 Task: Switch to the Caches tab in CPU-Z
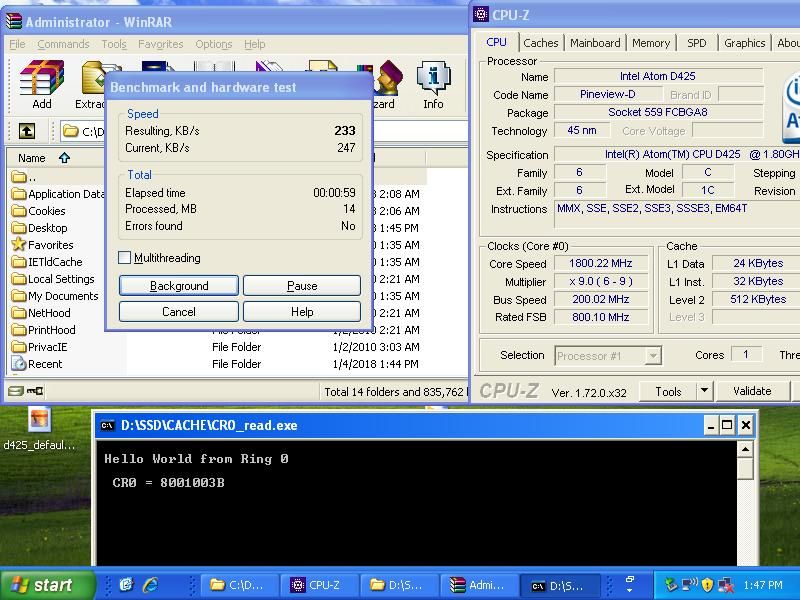[x=541, y=43]
